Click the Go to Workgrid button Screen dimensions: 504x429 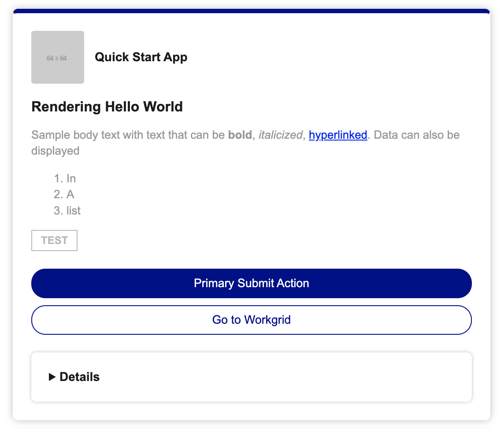(x=251, y=319)
